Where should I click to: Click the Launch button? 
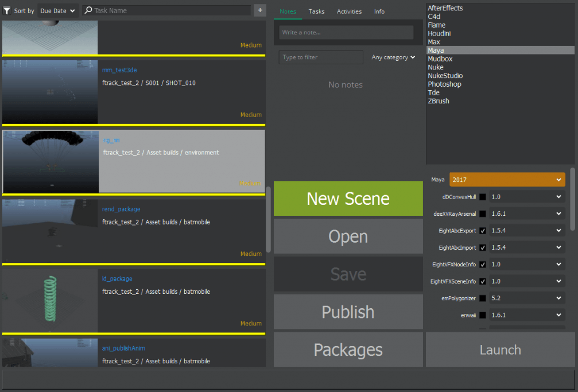500,350
